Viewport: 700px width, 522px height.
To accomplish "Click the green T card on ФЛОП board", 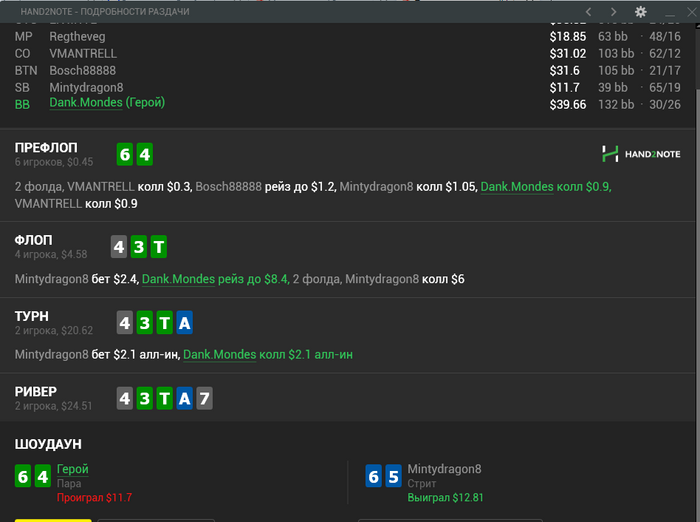I will click(x=158, y=246).
